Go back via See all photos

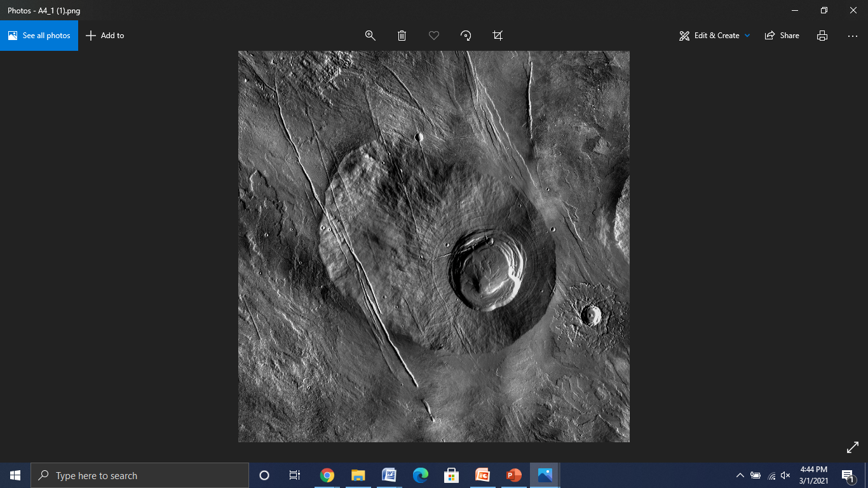[x=39, y=36]
